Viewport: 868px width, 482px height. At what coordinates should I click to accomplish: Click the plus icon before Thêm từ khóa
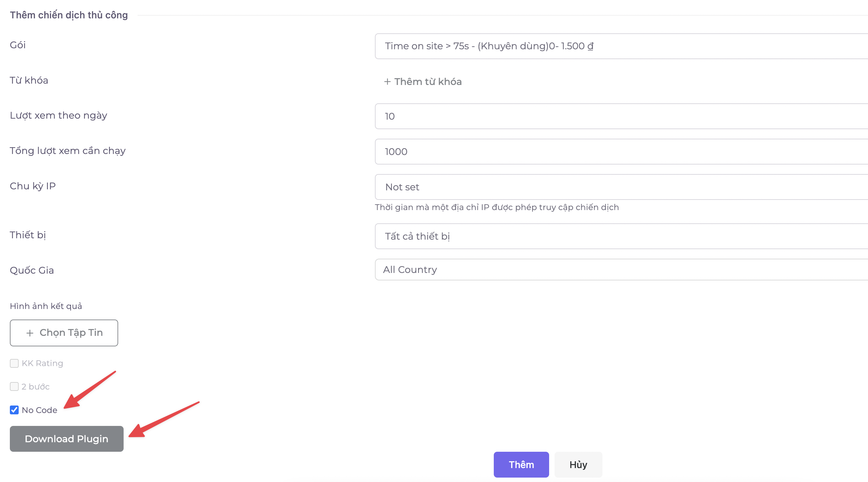click(387, 82)
